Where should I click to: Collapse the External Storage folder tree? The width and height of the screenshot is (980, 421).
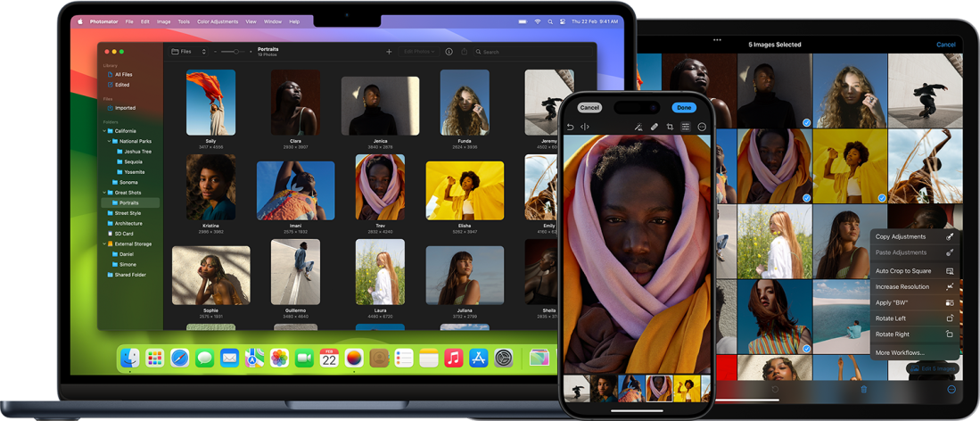(104, 244)
